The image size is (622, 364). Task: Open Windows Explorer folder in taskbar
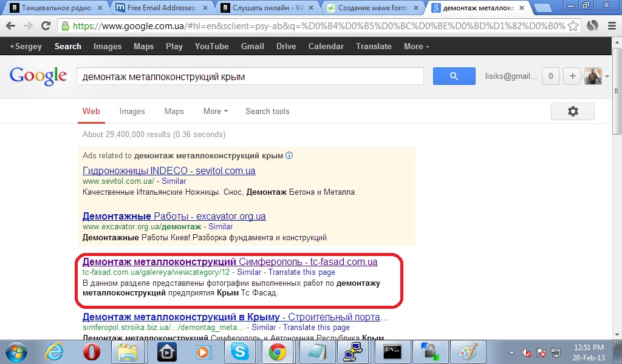pyautogui.click(x=128, y=352)
